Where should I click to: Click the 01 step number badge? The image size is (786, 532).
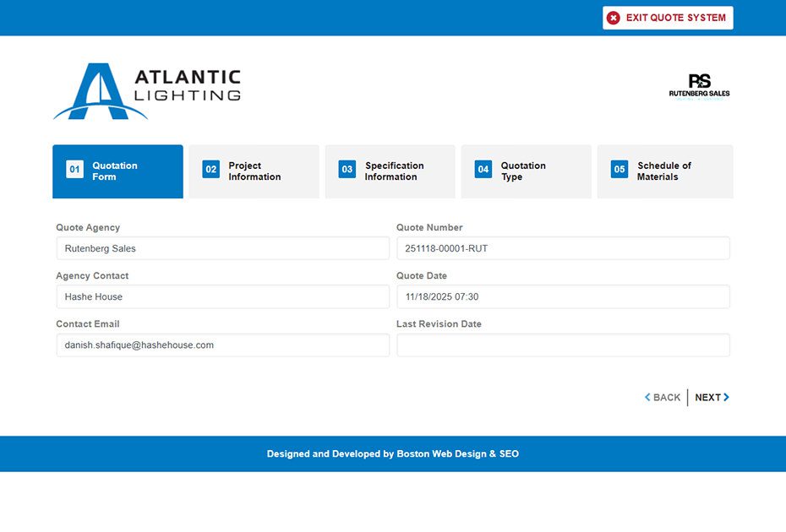74,170
